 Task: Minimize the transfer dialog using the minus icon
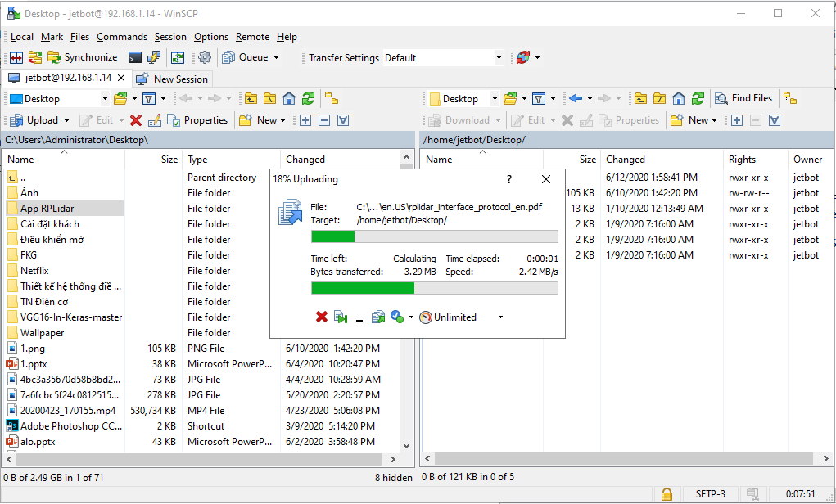pyautogui.click(x=359, y=317)
